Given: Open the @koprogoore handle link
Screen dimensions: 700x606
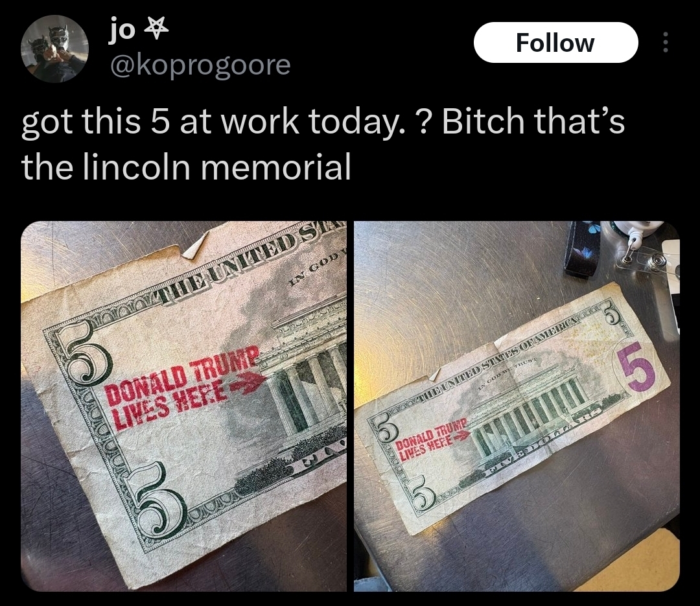Looking at the screenshot, I should pyautogui.click(x=200, y=65).
